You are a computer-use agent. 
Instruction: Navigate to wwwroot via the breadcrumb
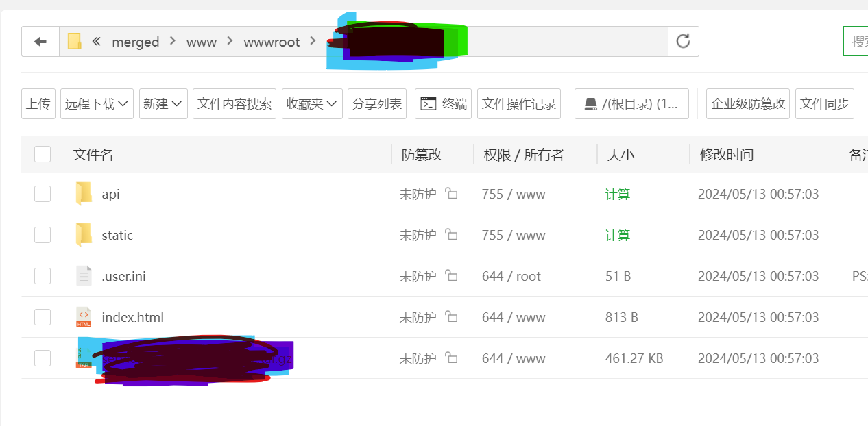[272, 41]
